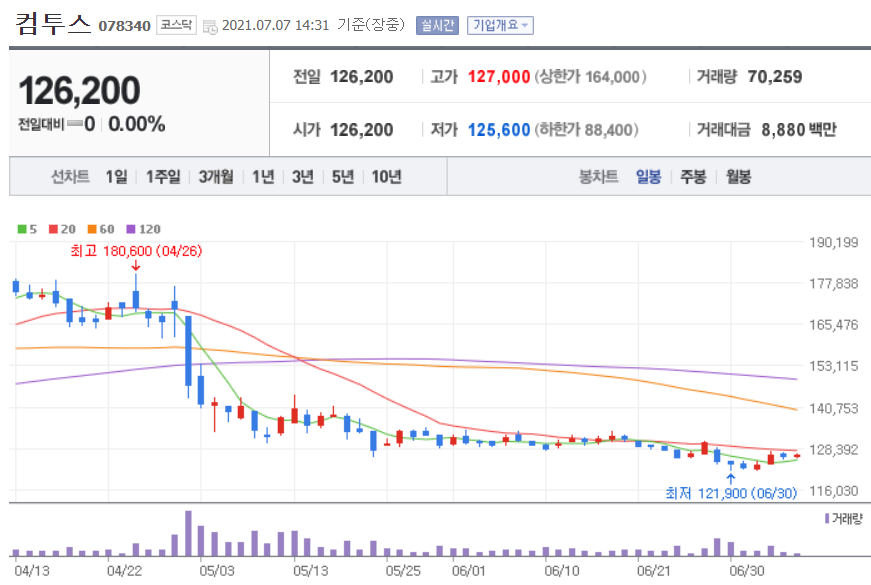Click the 전일 126,200 value

pos(362,77)
